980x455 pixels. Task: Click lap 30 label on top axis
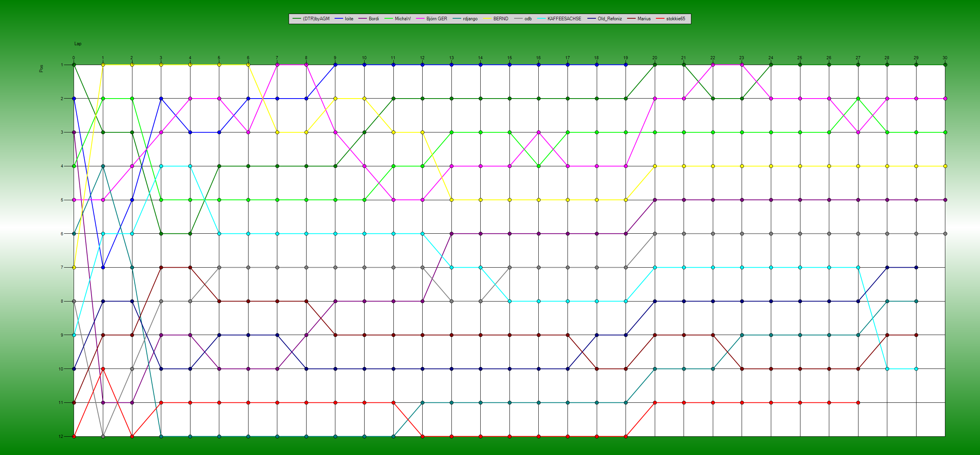point(945,58)
